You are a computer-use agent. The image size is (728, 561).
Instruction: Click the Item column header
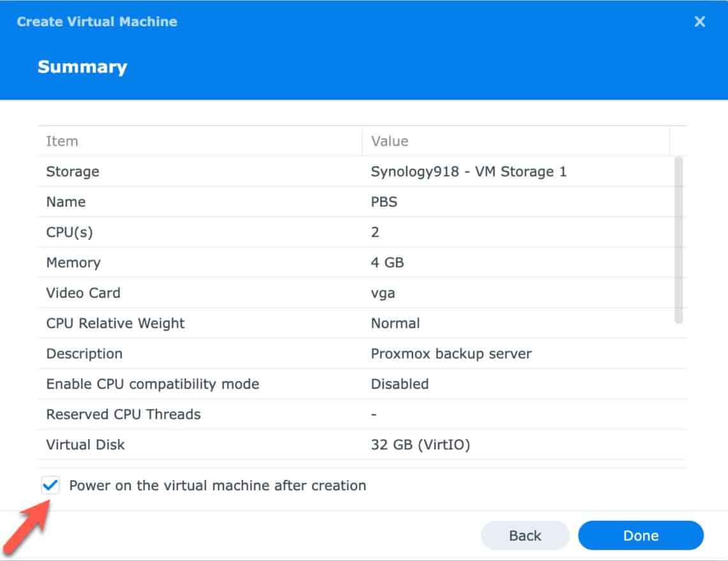coord(62,141)
